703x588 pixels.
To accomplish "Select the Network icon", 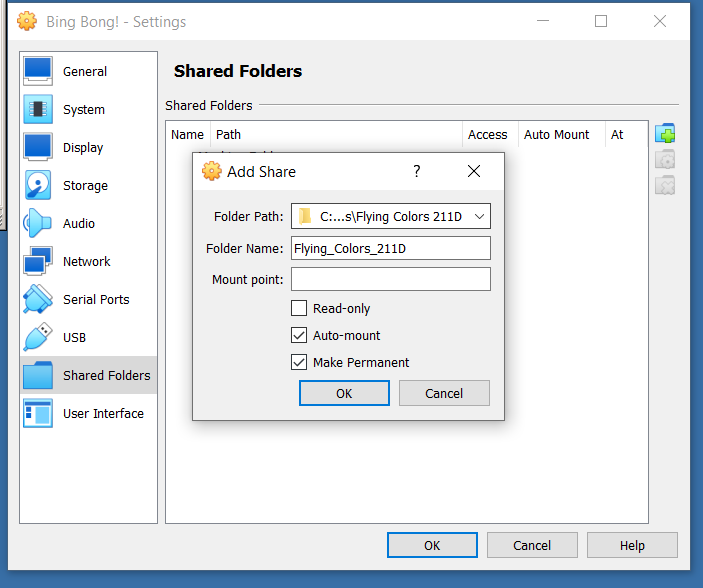I will pos(38,261).
